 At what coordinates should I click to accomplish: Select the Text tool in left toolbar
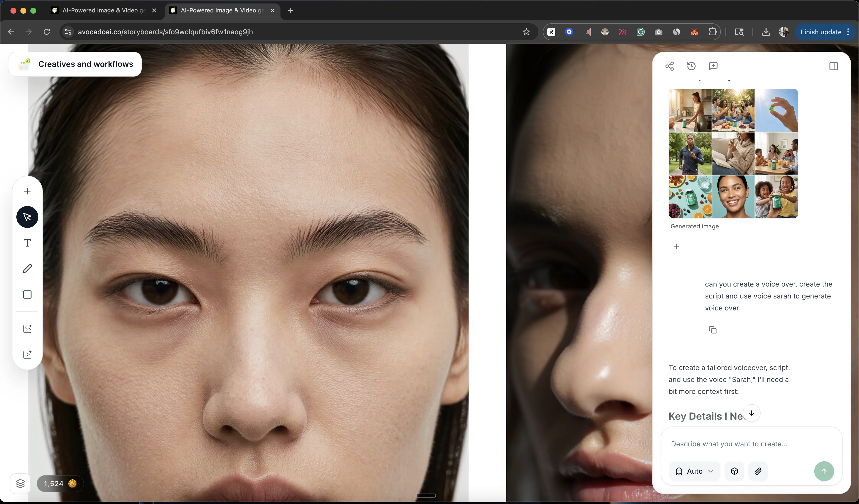[x=27, y=243]
